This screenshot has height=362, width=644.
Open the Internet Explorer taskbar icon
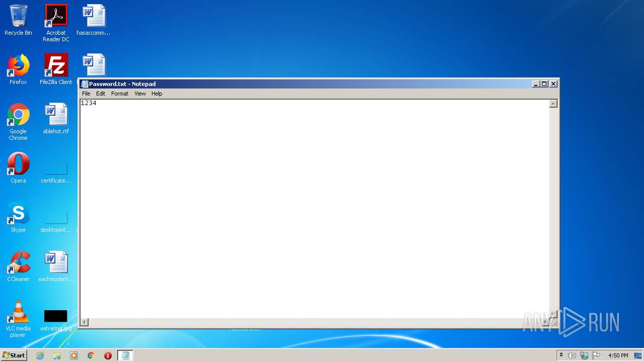(40, 355)
